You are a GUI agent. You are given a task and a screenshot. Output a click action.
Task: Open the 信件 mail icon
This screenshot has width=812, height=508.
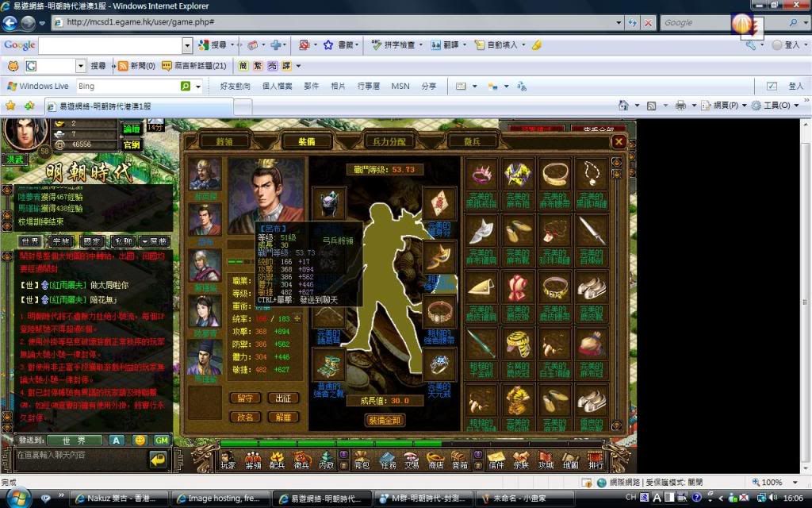click(x=496, y=459)
